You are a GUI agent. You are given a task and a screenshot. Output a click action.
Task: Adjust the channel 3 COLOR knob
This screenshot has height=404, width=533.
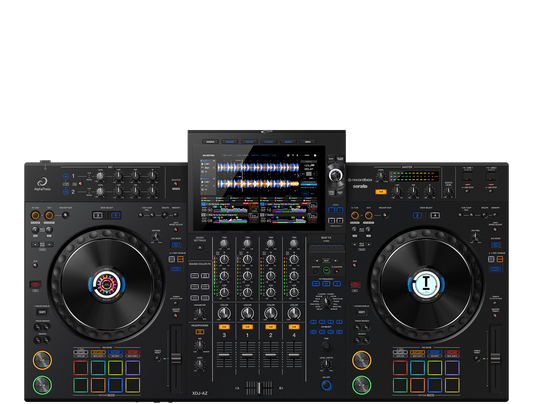point(224,313)
